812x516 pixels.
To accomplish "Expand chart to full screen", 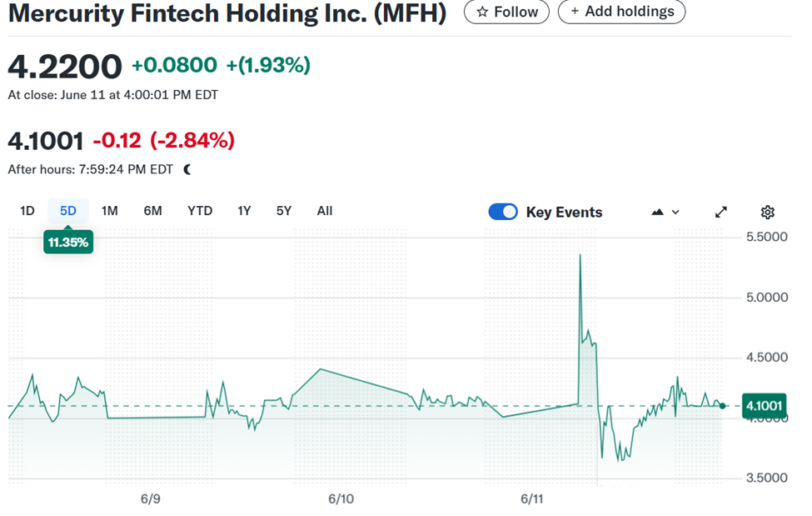I will [x=721, y=212].
